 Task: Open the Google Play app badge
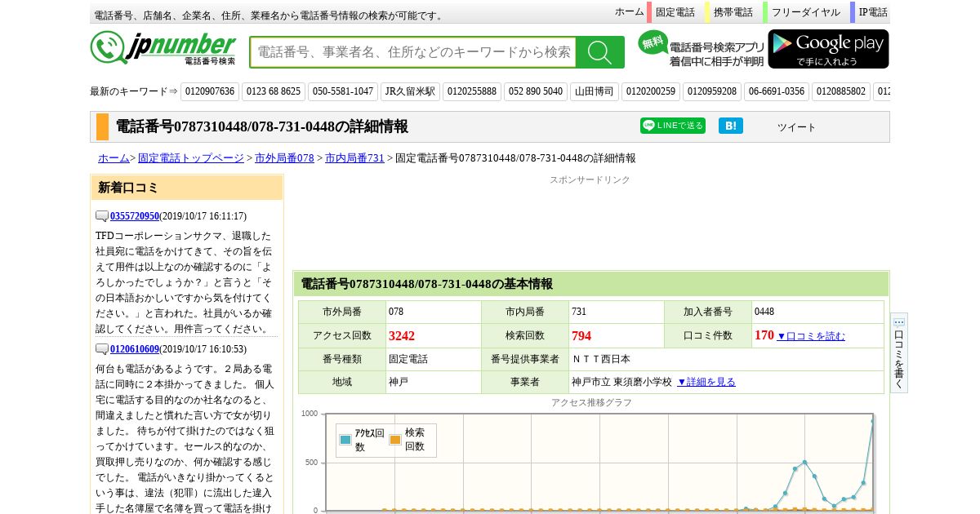point(828,49)
